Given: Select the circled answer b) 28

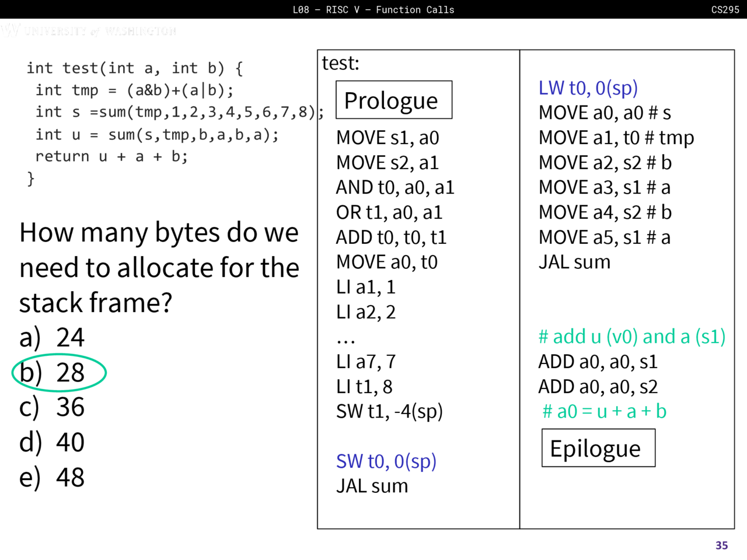Looking at the screenshot, I should (x=58, y=373).
